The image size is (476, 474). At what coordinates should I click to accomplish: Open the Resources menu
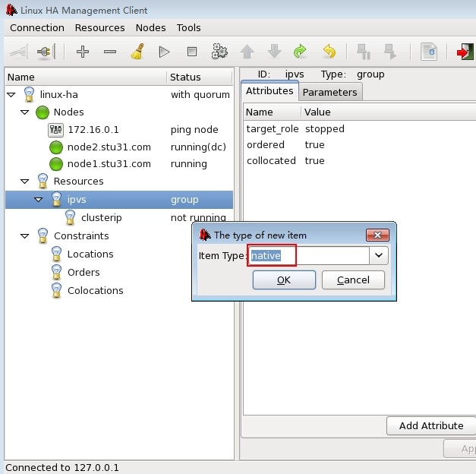pos(100,27)
